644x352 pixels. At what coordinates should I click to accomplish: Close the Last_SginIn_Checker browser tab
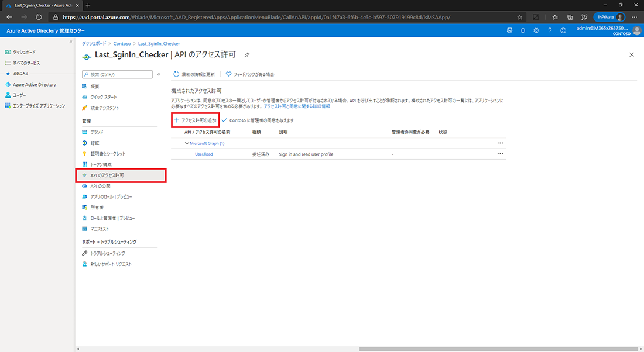[77, 5]
